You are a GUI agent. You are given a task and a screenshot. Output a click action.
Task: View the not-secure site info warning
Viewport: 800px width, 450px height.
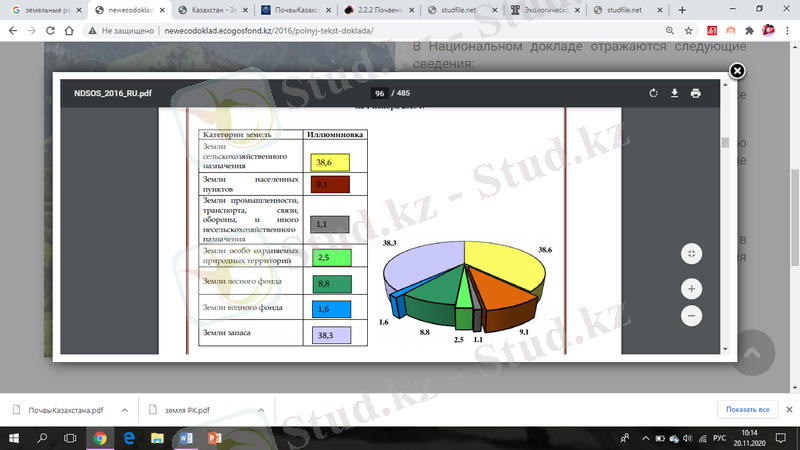coord(121,31)
